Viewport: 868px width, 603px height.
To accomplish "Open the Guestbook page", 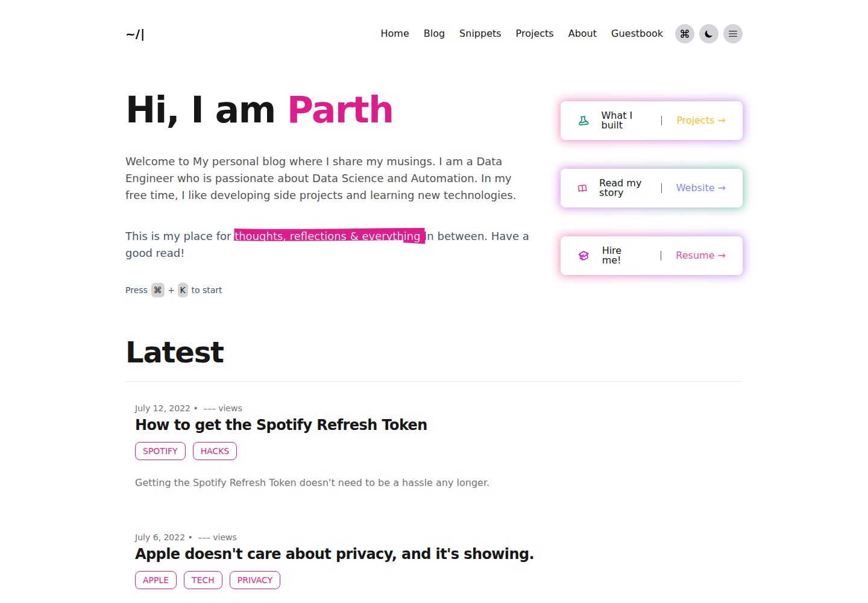I will 637,34.
